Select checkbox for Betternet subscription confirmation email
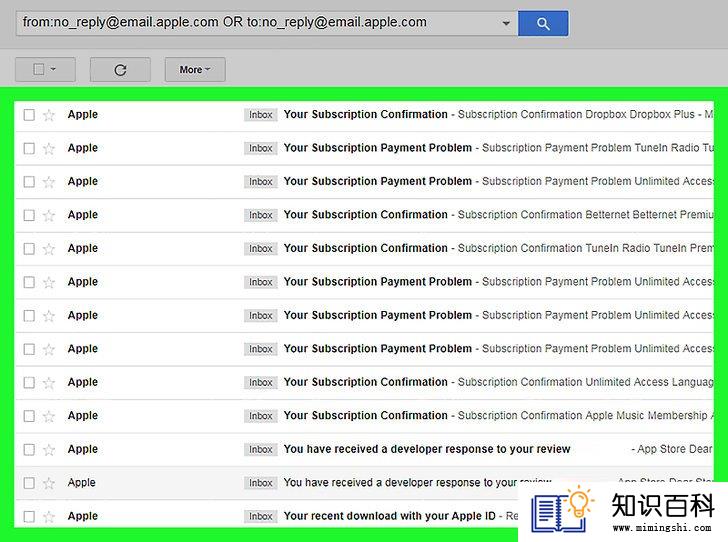The height and width of the screenshot is (542, 728). (29, 215)
